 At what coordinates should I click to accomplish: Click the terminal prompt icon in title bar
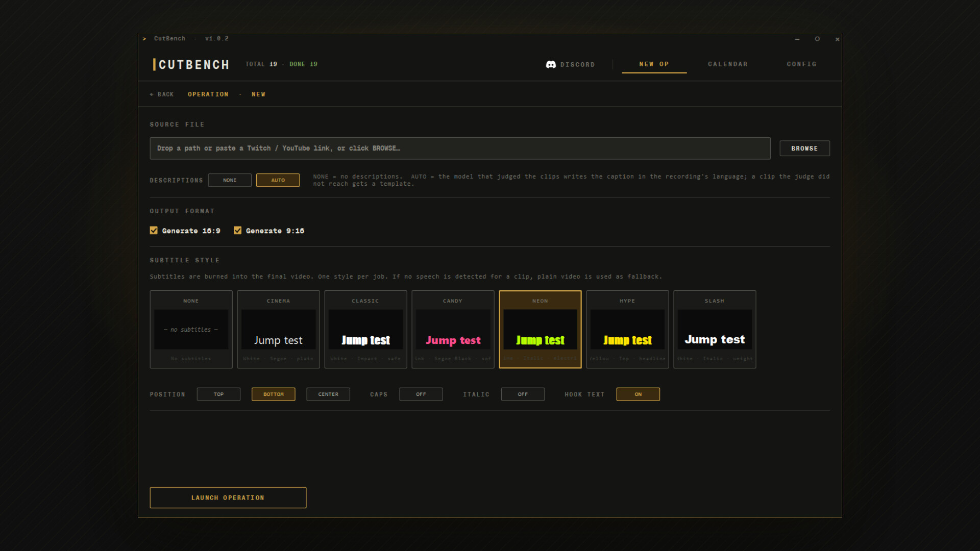coord(144,39)
